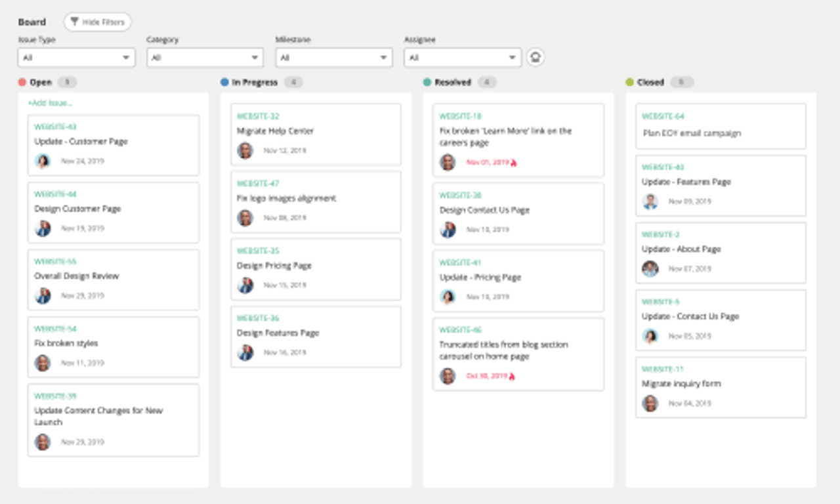Click the 'Plan EOY email campaign' card title

692,133
